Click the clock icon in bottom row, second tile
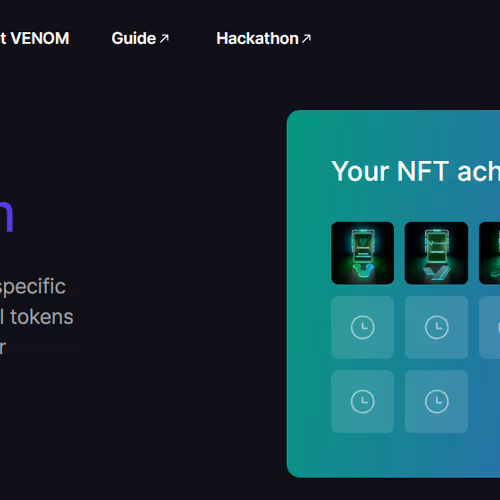500x500 pixels. coord(437,401)
